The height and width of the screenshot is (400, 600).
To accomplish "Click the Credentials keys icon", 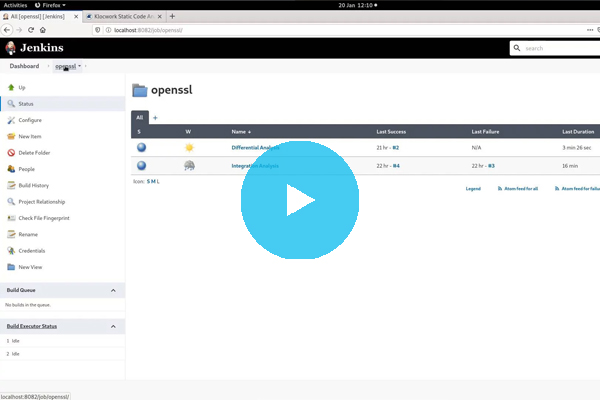I will [x=11, y=251].
